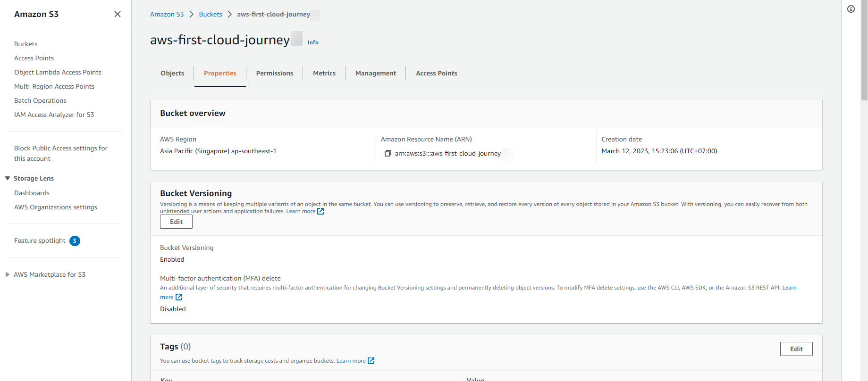Open the Management tab

[376, 73]
